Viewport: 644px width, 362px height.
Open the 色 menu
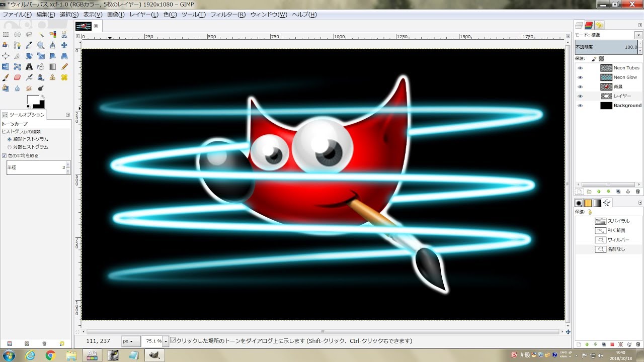click(170, 15)
